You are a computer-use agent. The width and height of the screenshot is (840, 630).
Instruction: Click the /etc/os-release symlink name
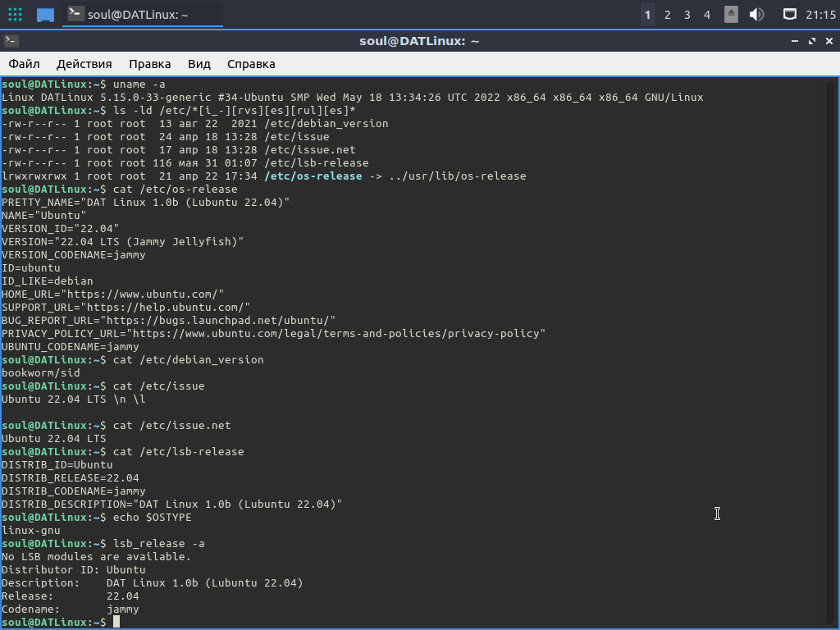(x=313, y=176)
